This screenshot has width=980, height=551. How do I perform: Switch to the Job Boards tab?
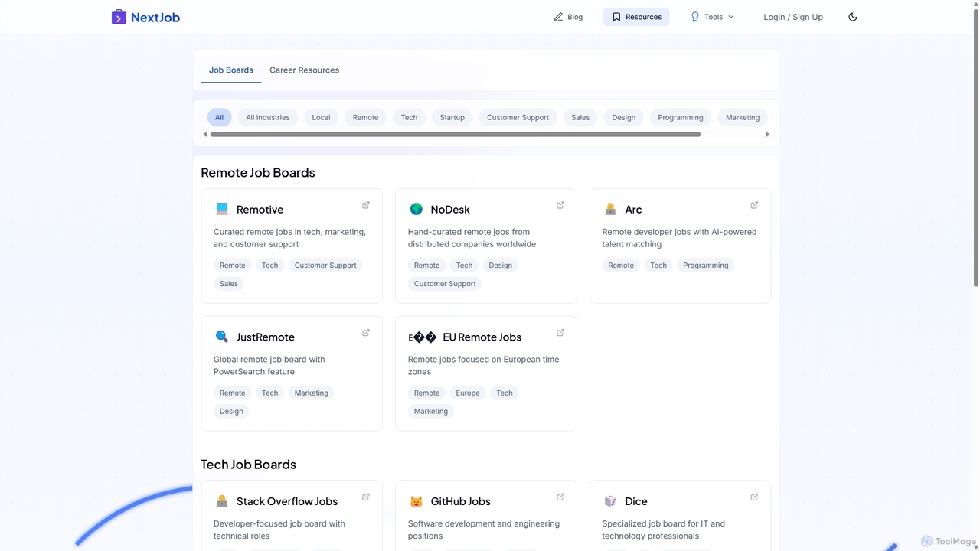pyautogui.click(x=231, y=70)
